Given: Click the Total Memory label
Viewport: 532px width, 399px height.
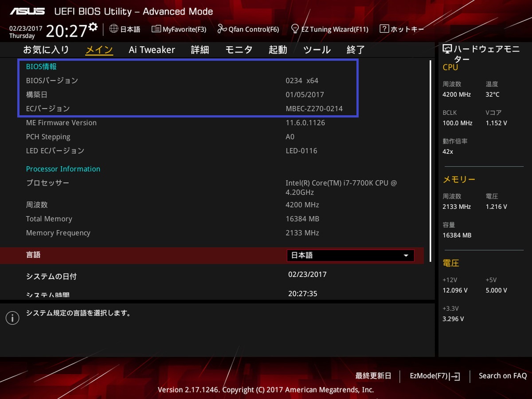Looking at the screenshot, I should coord(49,219).
